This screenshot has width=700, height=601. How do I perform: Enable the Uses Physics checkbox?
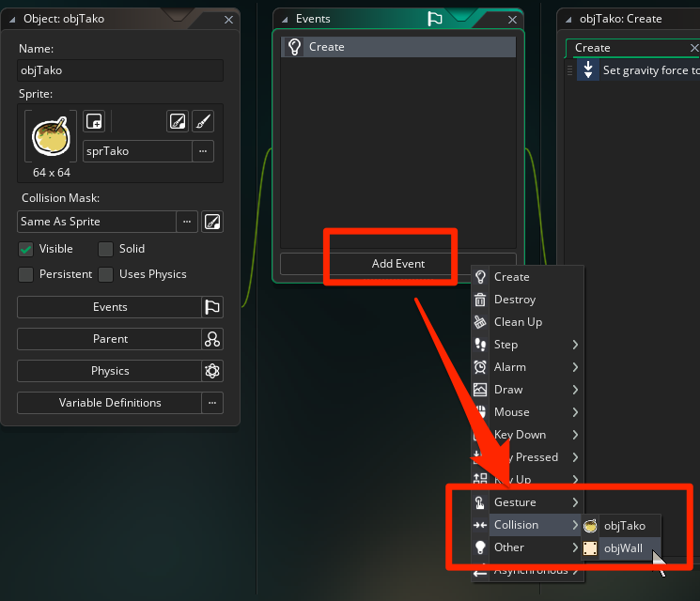tap(106, 274)
